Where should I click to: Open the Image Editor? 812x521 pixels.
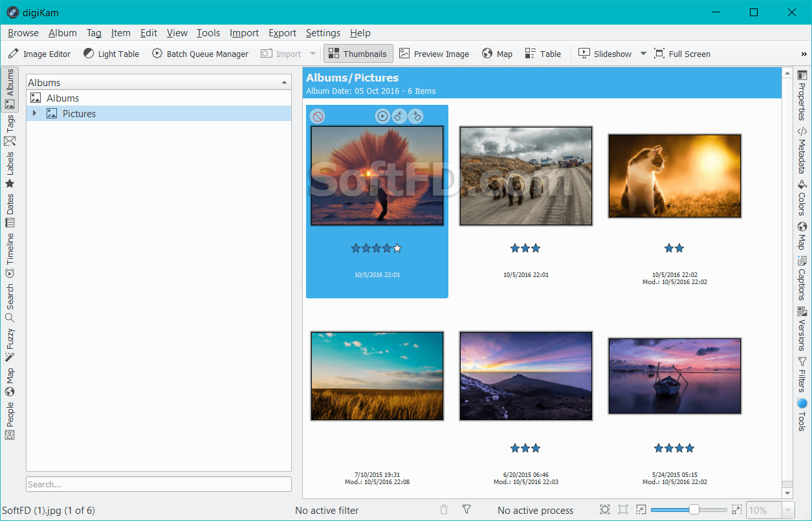(39, 54)
